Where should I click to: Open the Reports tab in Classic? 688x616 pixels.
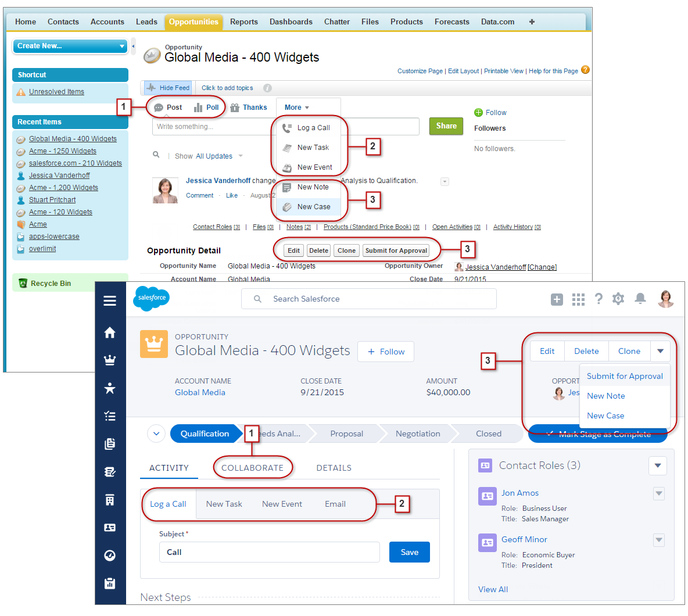pyautogui.click(x=243, y=22)
